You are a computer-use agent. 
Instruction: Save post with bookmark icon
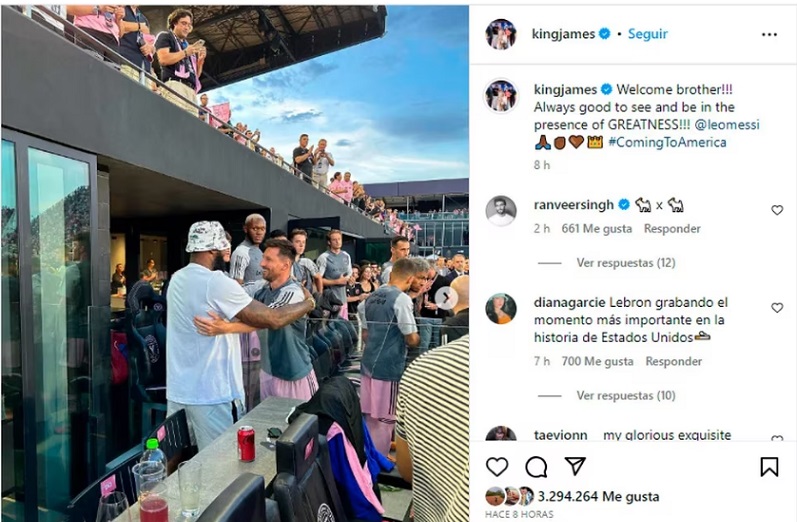[x=769, y=466]
